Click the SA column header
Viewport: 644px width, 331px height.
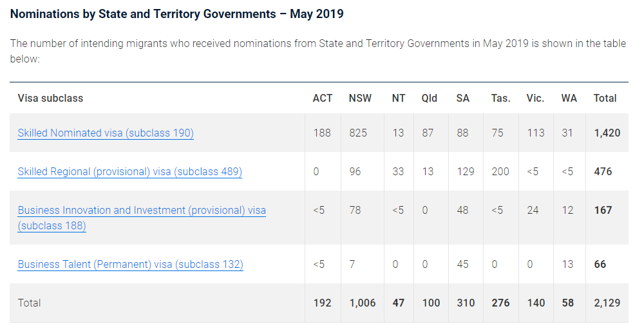point(462,99)
